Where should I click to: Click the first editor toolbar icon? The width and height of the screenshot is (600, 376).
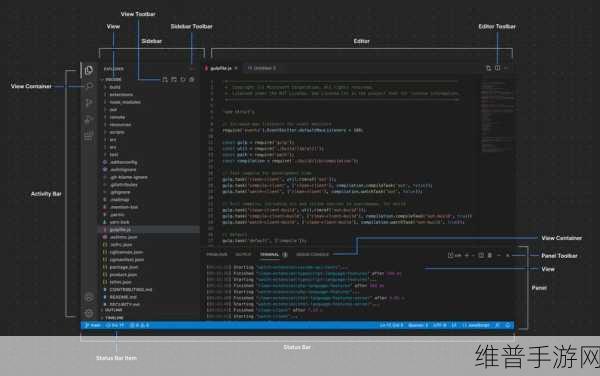click(x=489, y=68)
